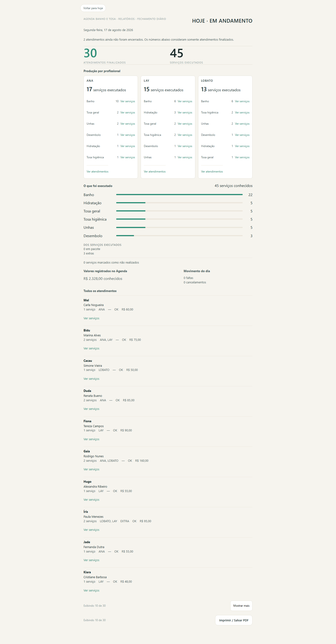The image size is (336, 644).
Task: Click the Voltar para hoje button
Action: pyautogui.click(x=93, y=8)
